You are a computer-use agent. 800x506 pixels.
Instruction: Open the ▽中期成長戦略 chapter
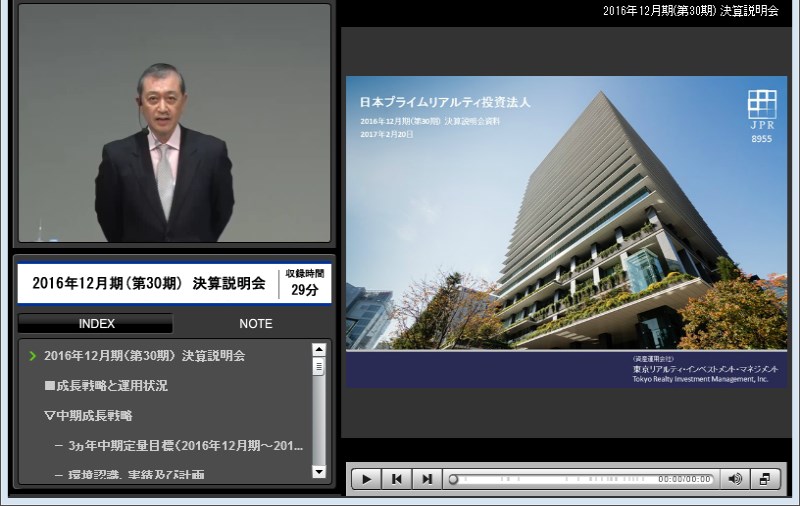point(88,416)
